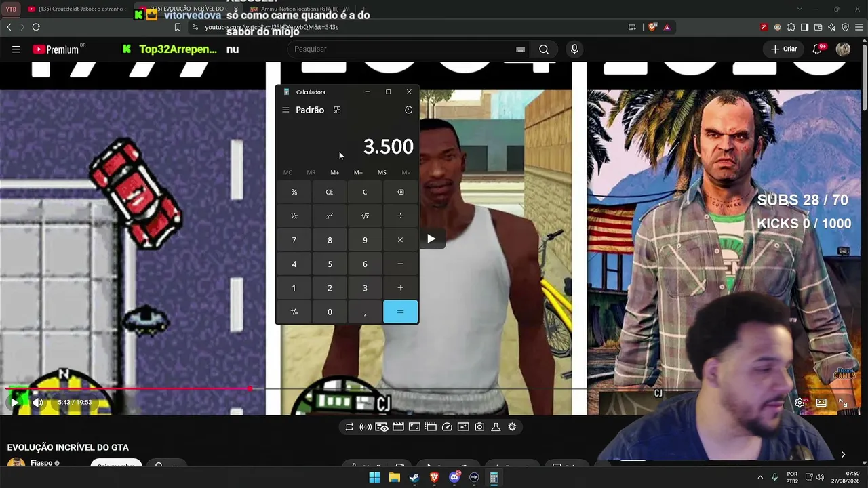Click the flask icon in enhancer toolbar

(x=496, y=427)
